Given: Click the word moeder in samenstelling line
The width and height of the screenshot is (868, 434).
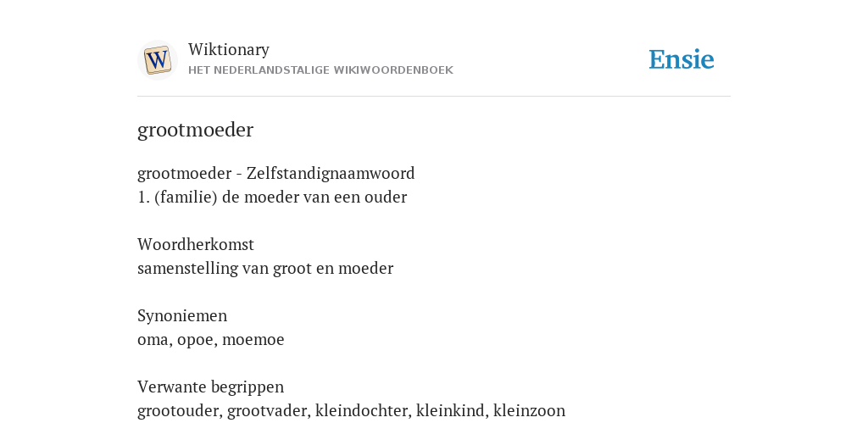Looking at the screenshot, I should pyautogui.click(x=365, y=269).
